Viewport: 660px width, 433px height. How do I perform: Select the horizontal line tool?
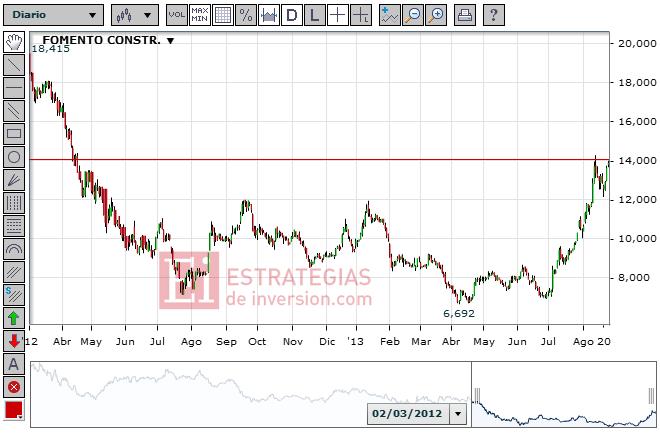pos(14,88)
